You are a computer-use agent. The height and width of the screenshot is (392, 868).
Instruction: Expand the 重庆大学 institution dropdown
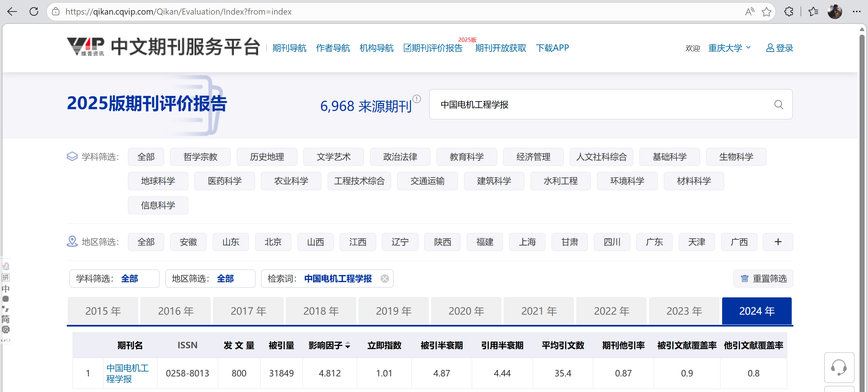(x=729, y=48)
